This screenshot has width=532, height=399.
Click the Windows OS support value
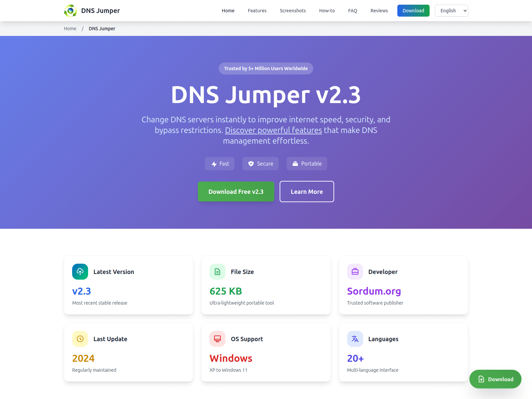pyautogui.click(x=231, y=358)
